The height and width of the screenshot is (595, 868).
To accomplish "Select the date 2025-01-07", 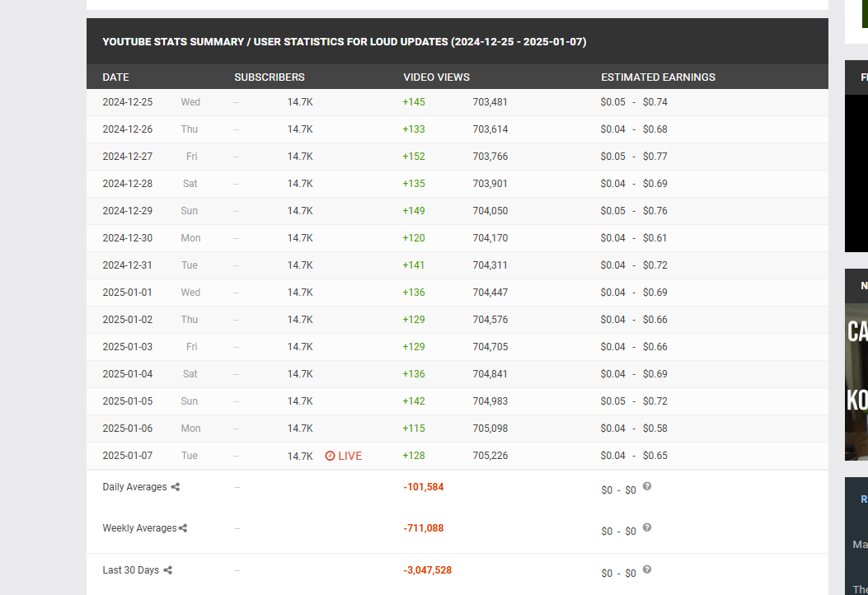I will click(127, 455).
